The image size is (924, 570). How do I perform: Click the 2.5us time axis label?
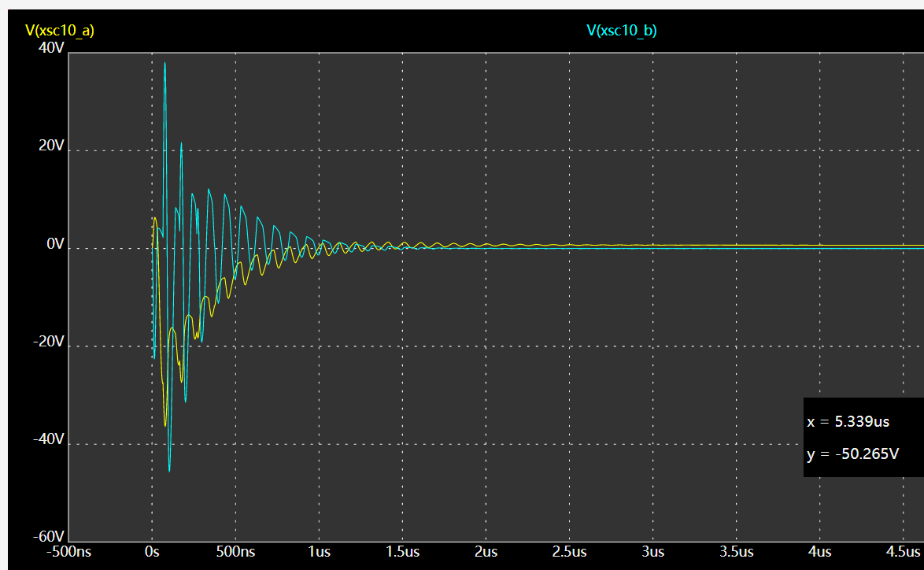pos(570,552)
